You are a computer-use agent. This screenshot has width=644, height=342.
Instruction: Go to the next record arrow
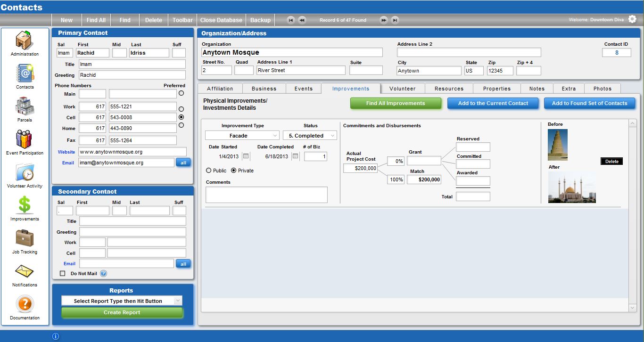tap(384, 20)
